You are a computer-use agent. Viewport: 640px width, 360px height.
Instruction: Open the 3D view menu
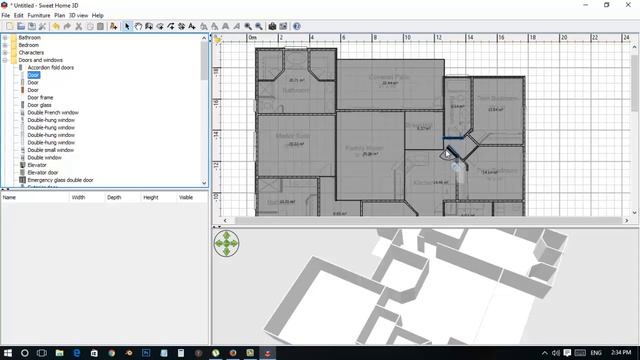coord(78,16)
